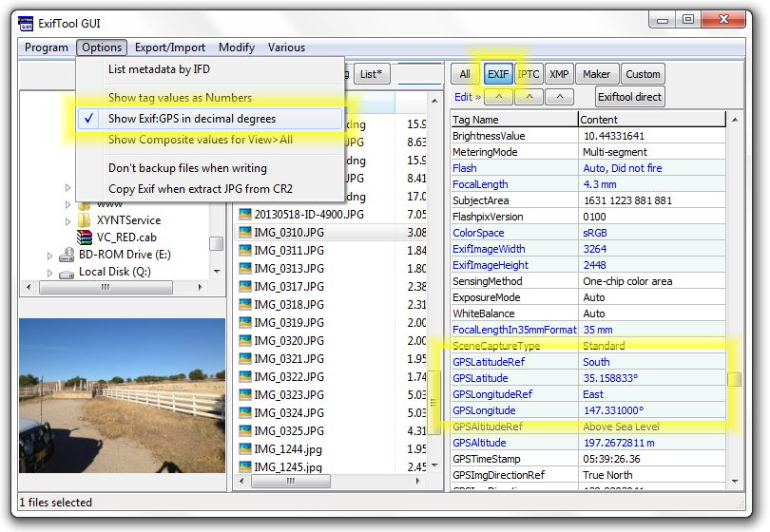Click the XYNTService folder icon
The width and height of the screenshot is (770, 532).
coord(85,220)
